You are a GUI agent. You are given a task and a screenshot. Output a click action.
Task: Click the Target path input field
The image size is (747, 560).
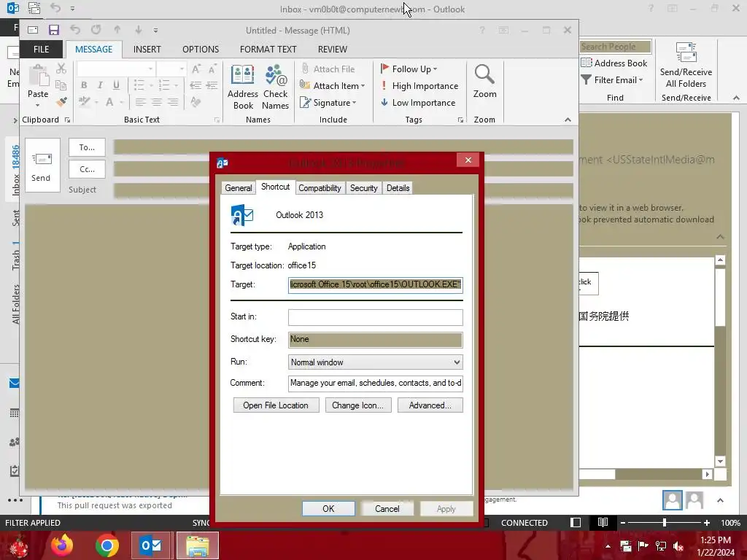click(376, 285)
